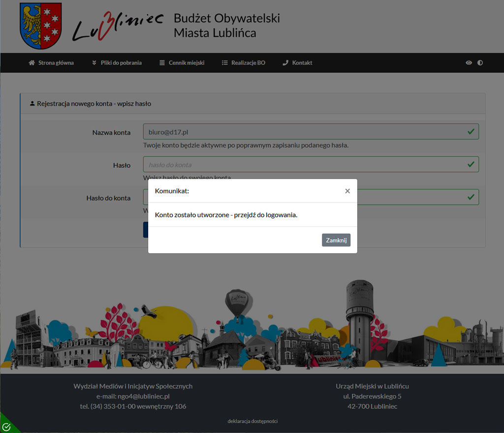Click the phone icon beside Kontakt
504x433 pixels.
pyautogui.click(x=285, y=63)
